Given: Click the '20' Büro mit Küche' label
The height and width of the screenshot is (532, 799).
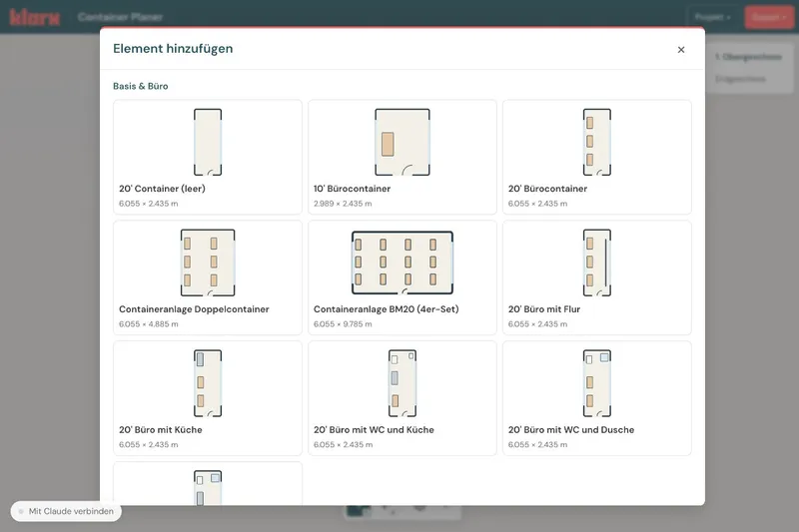Looking at the screenshot, I should pos(161,429).
